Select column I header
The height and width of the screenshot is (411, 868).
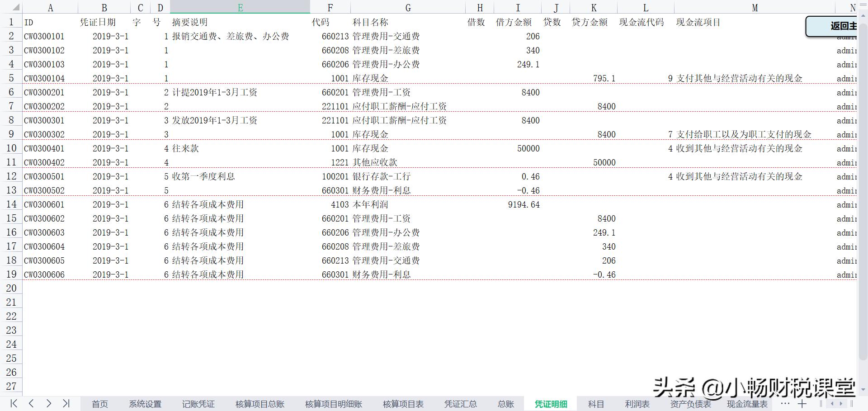(518, 8)
